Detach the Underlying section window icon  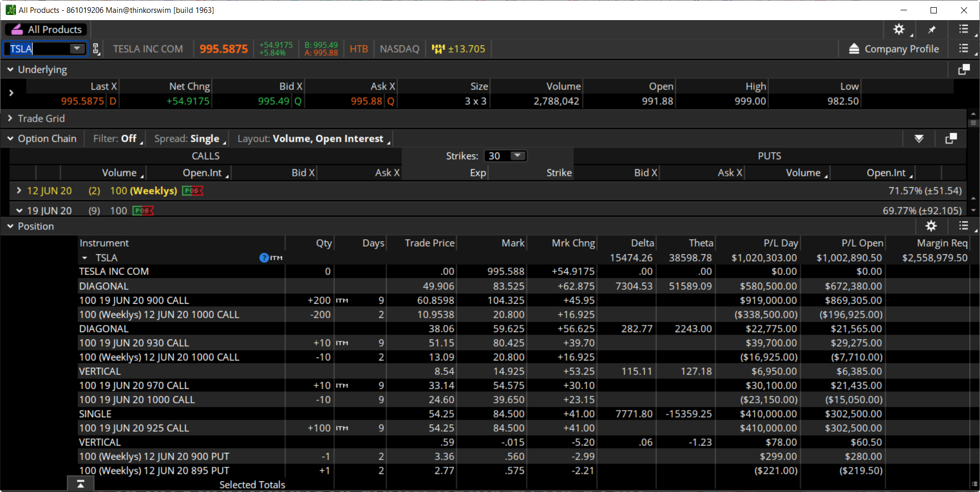964,70
